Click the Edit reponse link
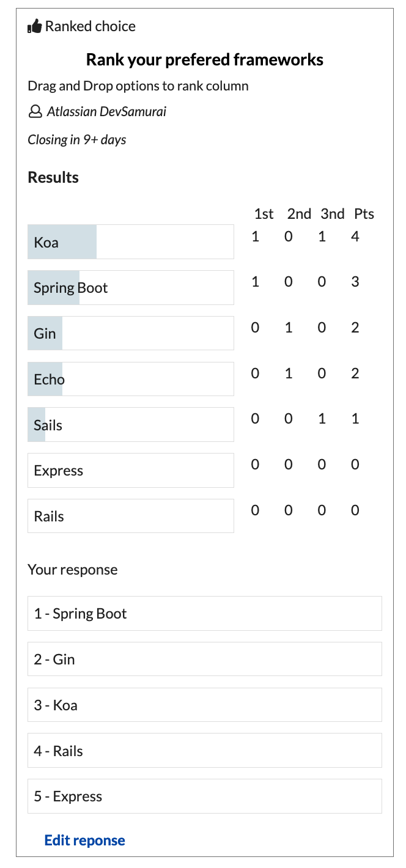This screenshot has height=868, width=406. tap(84, 840)
